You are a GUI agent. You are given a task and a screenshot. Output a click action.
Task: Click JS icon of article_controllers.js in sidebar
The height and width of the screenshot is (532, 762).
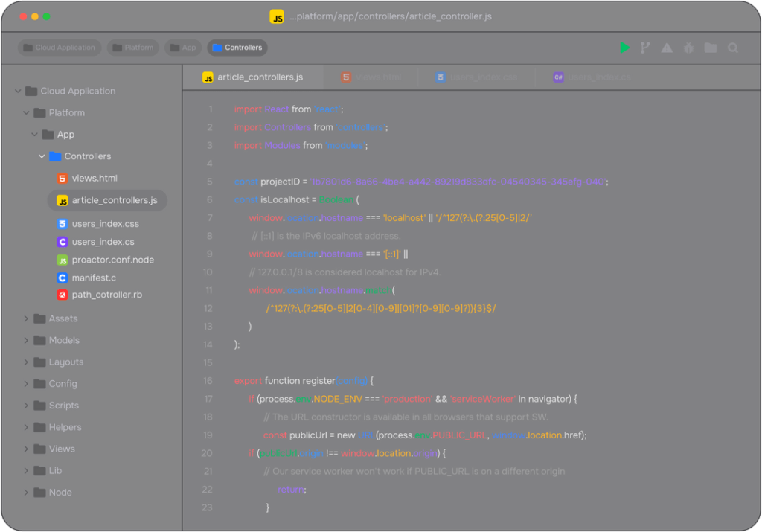click(x=63, y=201)
